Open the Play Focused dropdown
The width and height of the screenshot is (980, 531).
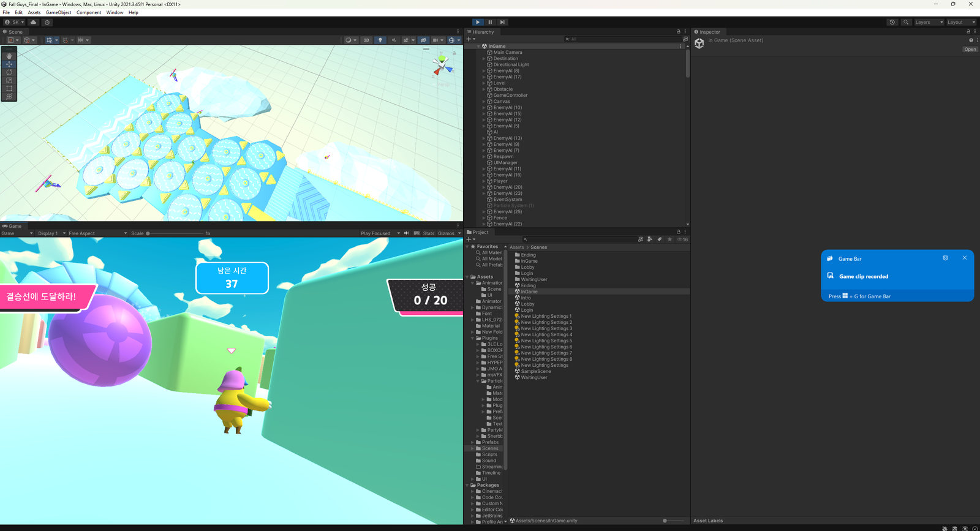pyautogui.click(x=380, y=233)
